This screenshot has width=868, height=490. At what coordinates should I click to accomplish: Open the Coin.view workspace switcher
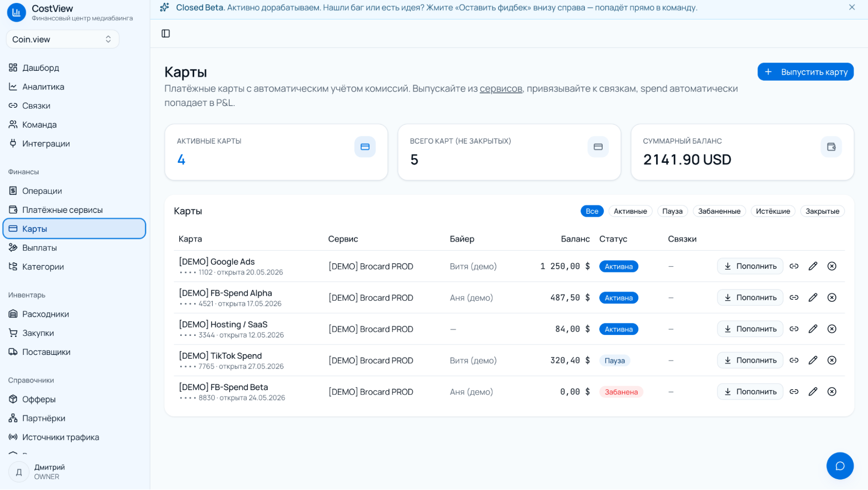tap(63, 39)
